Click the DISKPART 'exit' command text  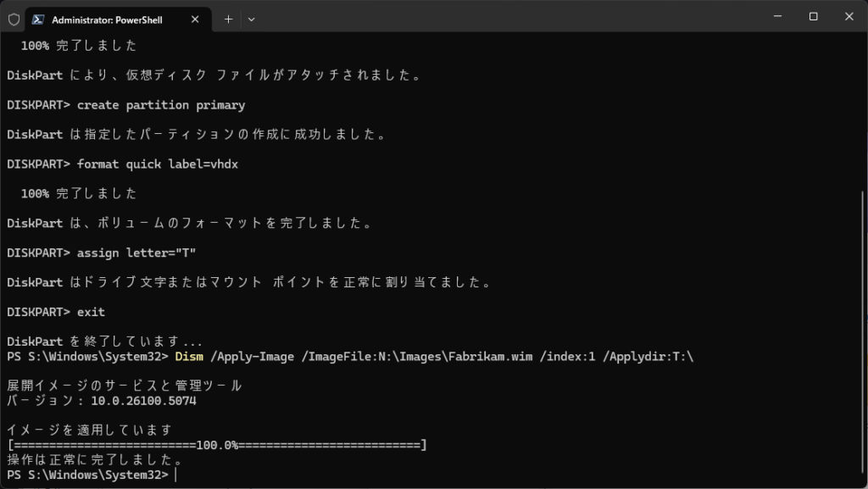pyautogui.click(x=91, y=312)
